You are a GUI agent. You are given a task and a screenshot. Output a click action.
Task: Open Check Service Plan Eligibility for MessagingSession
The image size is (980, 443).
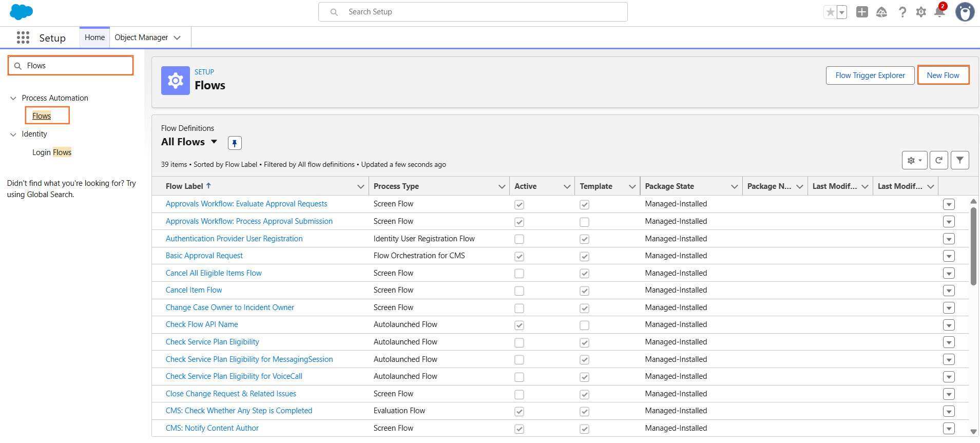pos(249,359)
